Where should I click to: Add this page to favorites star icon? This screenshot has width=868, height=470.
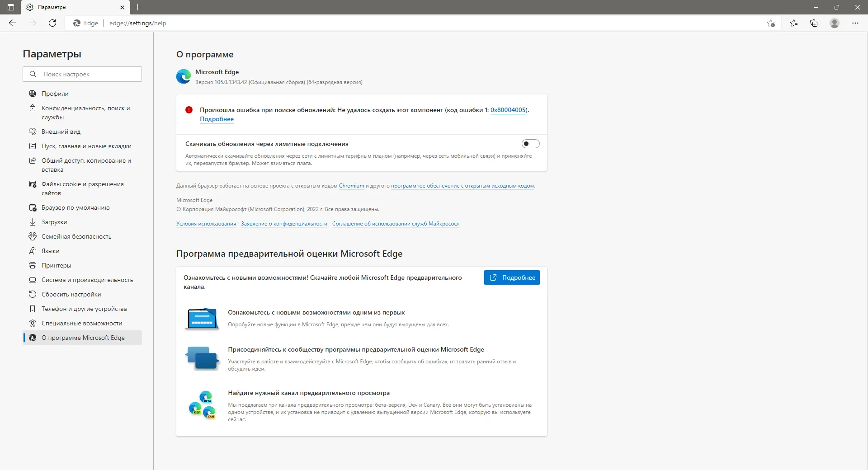pyautogui.click(x=771, y=23)
